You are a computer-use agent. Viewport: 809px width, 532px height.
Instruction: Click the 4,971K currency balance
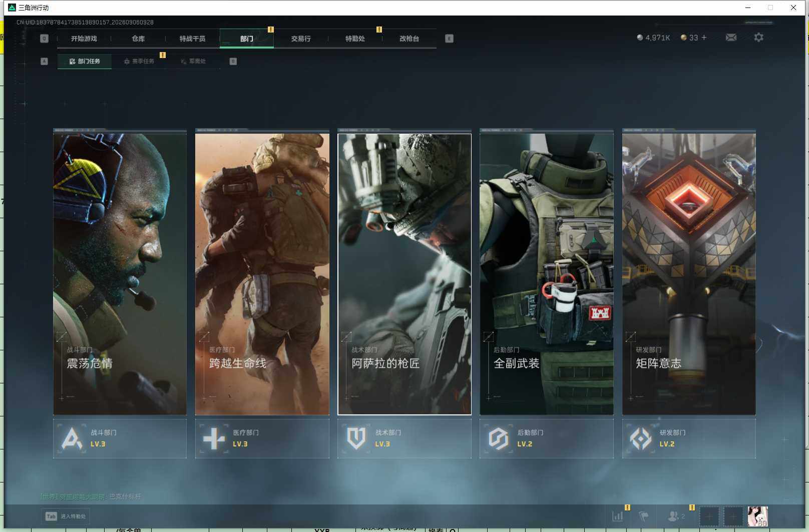[657, 38]
